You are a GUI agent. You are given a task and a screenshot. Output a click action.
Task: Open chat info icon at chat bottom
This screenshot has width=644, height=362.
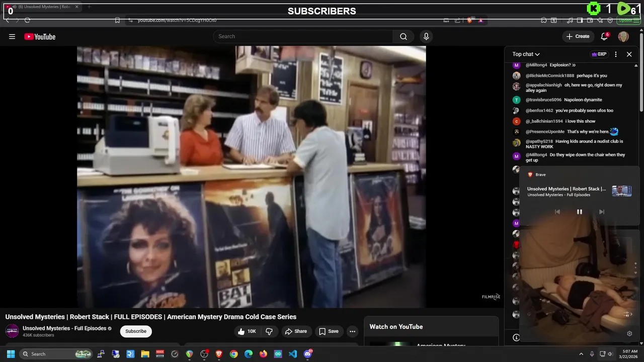coord(516,337)
